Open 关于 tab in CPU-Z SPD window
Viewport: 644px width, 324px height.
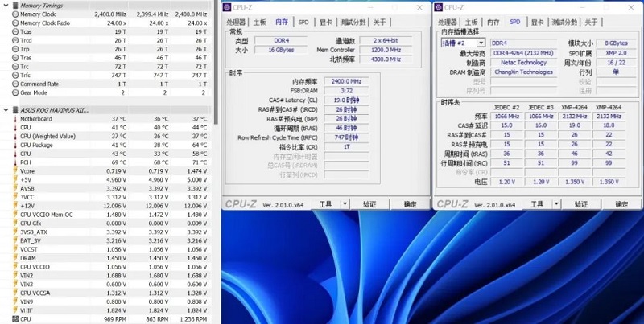(x=591, y=23)
